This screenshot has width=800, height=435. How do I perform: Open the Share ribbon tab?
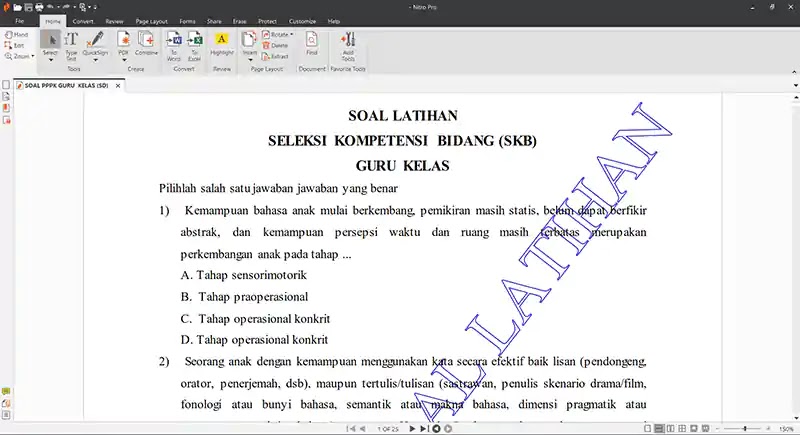point(214,21)
